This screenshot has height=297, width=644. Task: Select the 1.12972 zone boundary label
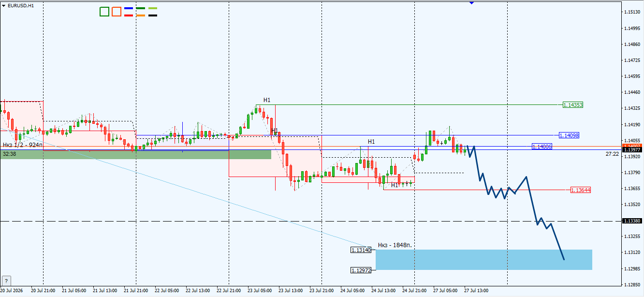[361, 270]
